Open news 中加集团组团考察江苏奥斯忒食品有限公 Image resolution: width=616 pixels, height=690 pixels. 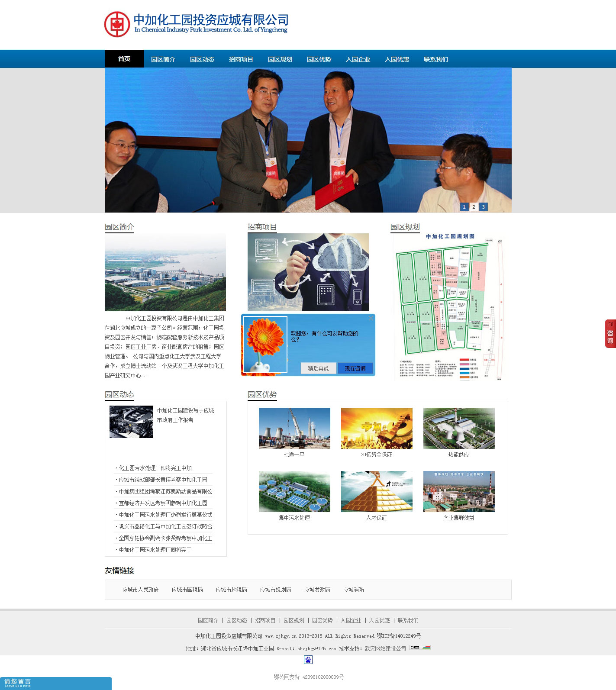(166, 491)
